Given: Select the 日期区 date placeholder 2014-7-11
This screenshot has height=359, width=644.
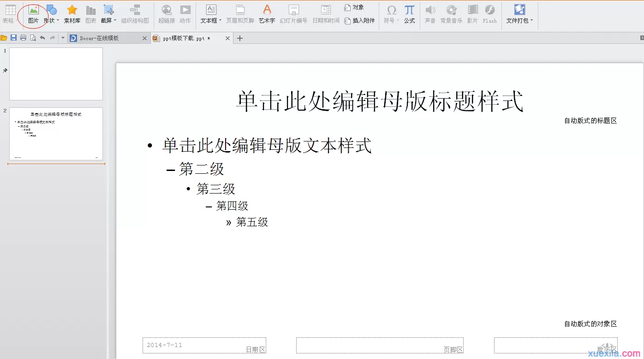Looking at the screenshot, I should [x=204, y=345].
